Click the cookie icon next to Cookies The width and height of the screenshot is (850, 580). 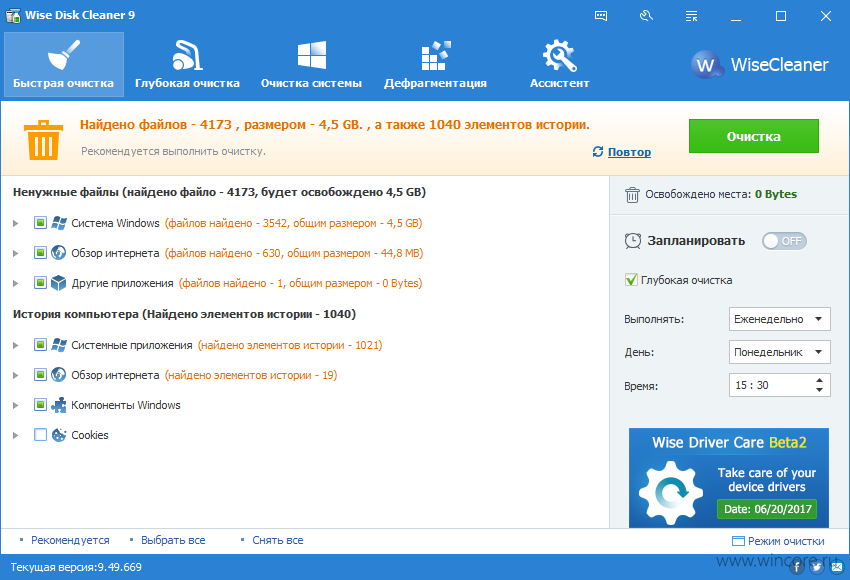(59, 435)
